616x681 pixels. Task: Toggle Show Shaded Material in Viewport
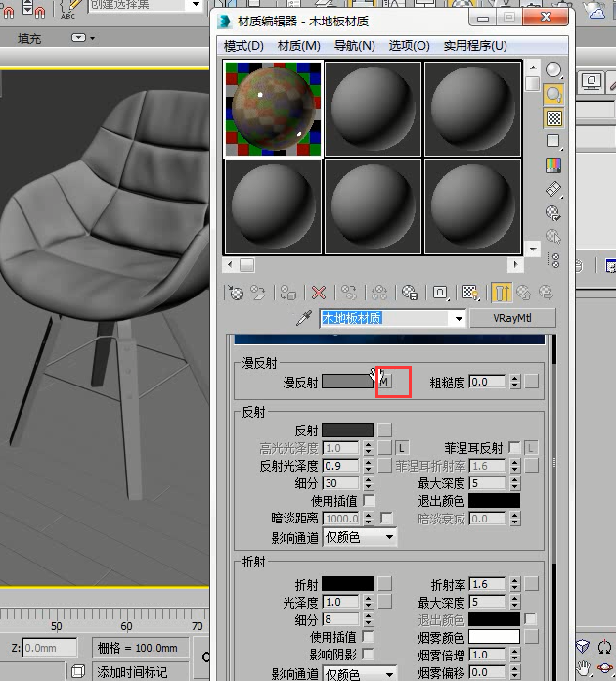click(x=470, y=293)
